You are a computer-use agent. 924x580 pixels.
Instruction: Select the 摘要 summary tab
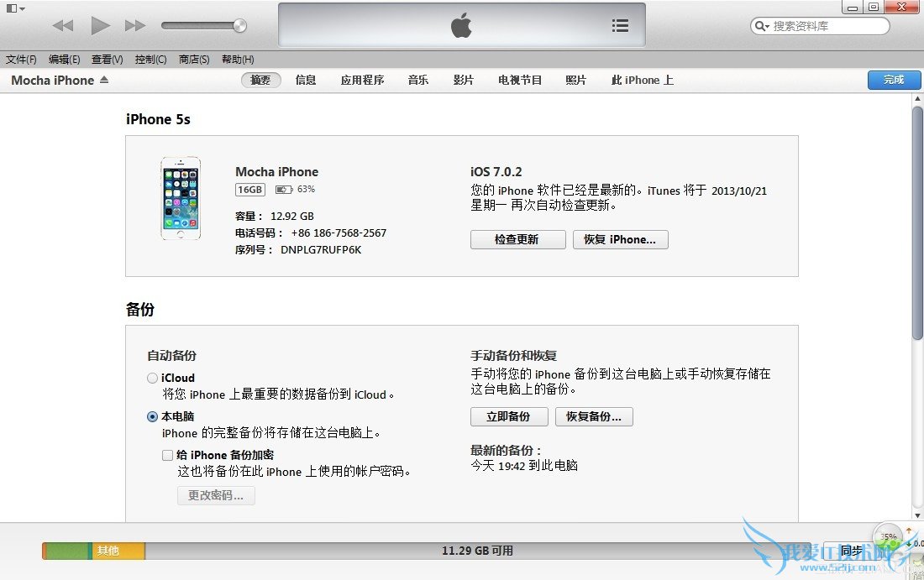pyautogui.click(x=260, y=80)
